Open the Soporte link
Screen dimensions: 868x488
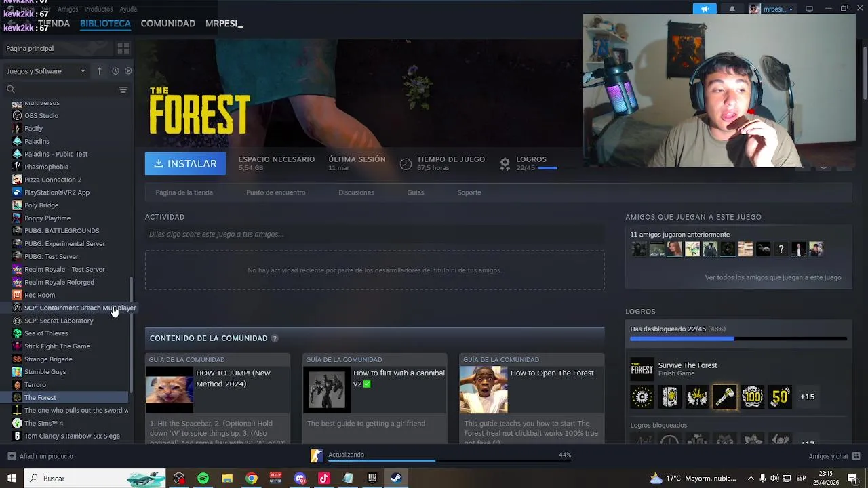[x=469, y=192]
